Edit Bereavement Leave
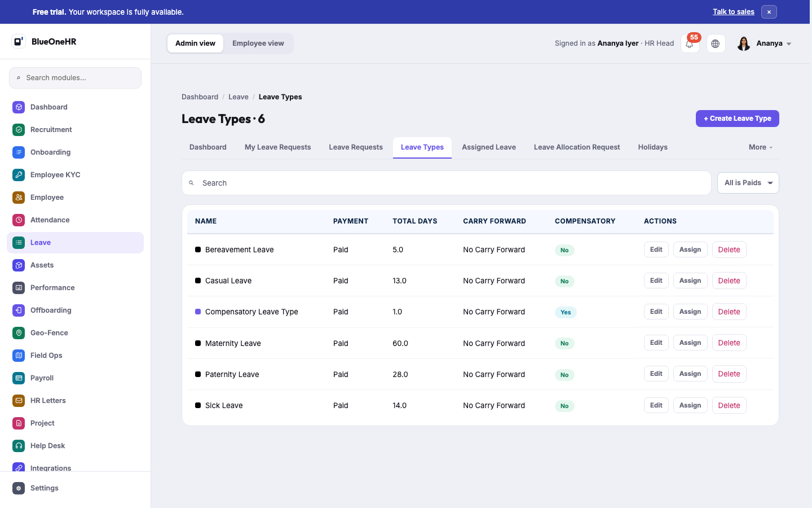812x508 pixels. pyautogui.click(x=656, y=249)
